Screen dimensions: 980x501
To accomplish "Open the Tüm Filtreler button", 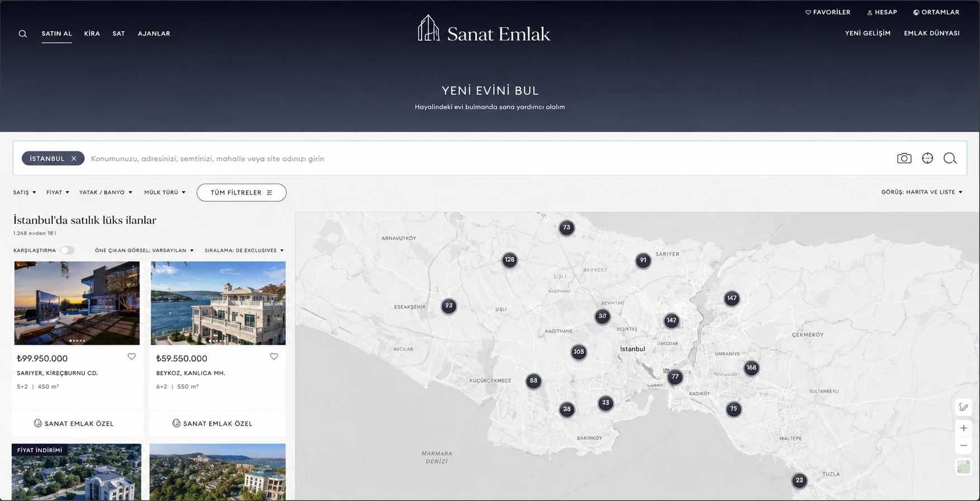I will [242, 193].
